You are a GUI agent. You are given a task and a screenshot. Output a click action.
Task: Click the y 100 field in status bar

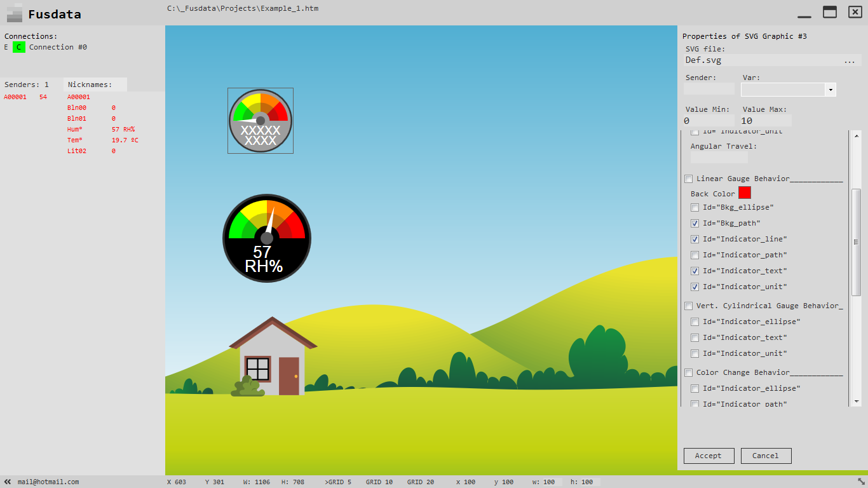click(x=504, y=482)
